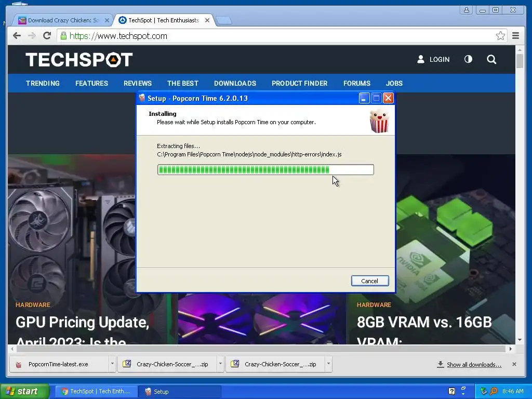The width and height of the screenshot is (532, 399).
Task: Open PRODUCT FINDER
Action: 299,83
